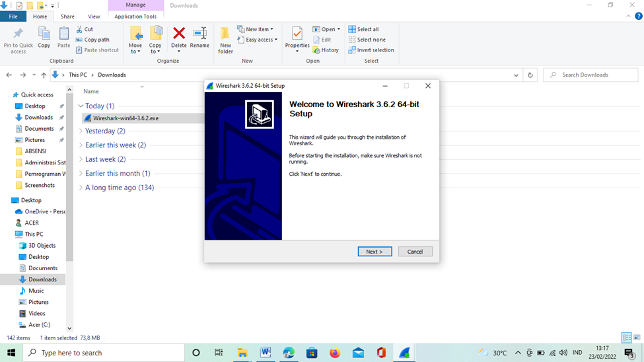Image resolution: width=644 pixels, height=362 pixels.
Task: Click Next in the Wireshark Setup wizard
Action: click(x=375, y=252)
